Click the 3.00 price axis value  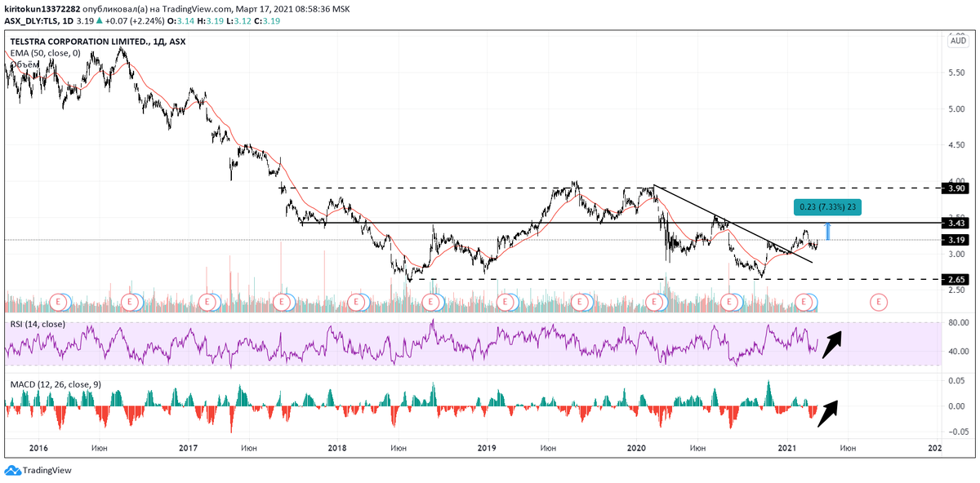click(x=959, y=254)
